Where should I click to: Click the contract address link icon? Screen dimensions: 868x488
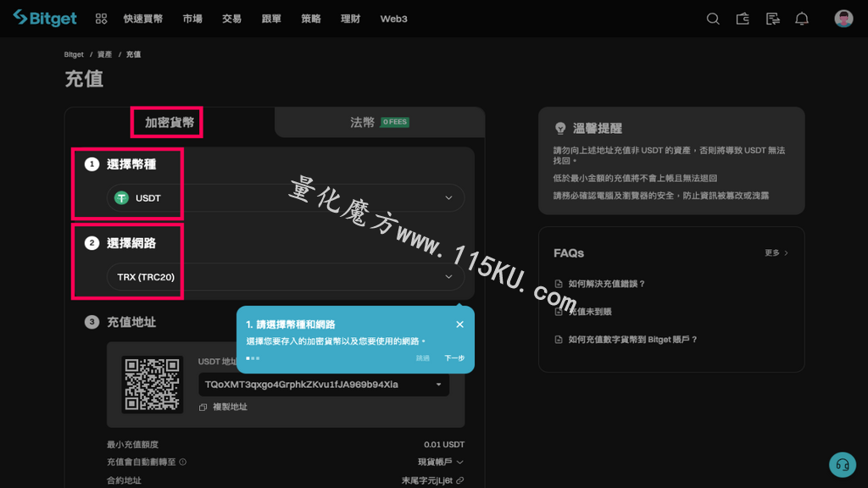click(x=460, y=480)
